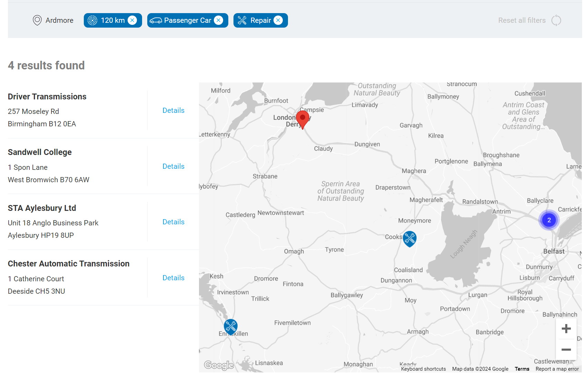Open Keyboard shortcuts for the map
588x380 pixels.
[423, 369]
